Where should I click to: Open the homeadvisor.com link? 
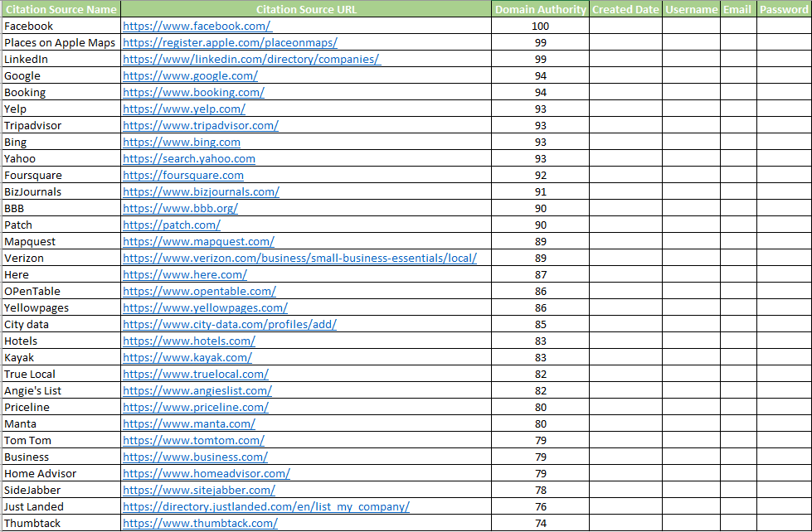[206, 473]
